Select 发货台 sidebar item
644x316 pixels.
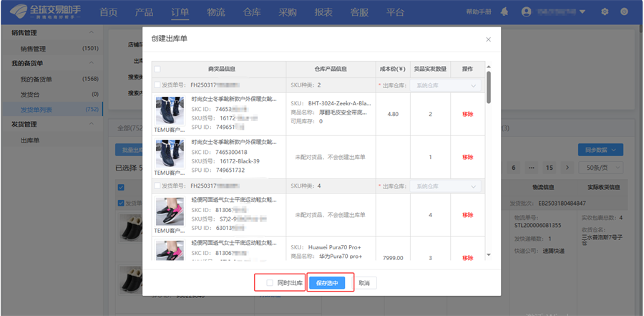[52, 94]
